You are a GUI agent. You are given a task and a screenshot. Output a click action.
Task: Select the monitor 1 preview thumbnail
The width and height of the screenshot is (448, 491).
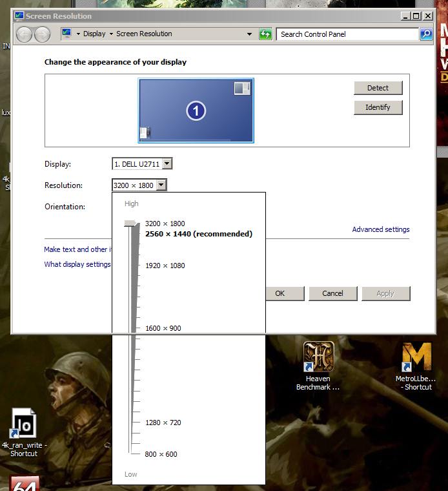click(196, 110)
